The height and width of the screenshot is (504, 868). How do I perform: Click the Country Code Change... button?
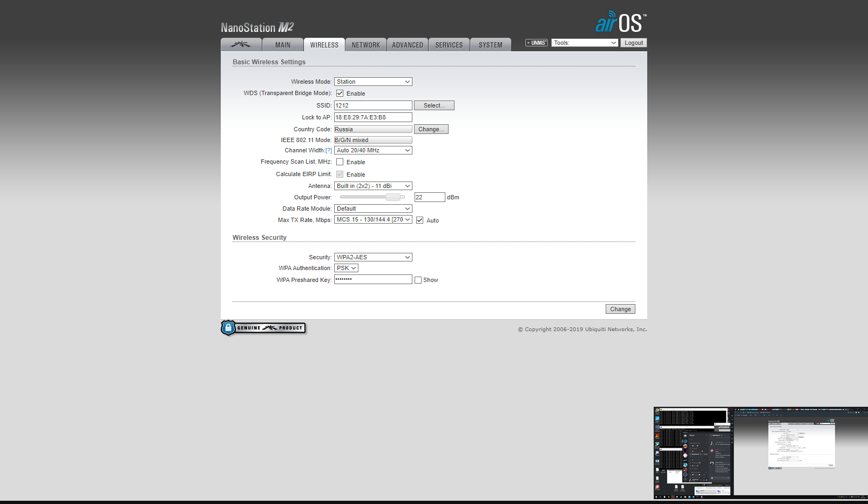pyautogui.click(x=431, y=129)
